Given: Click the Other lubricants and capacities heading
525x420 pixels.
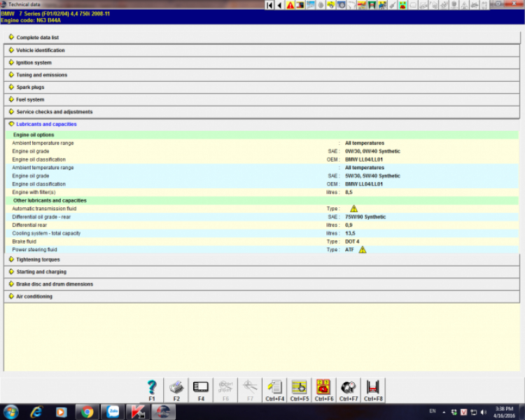Looking at the screenshot, I should [x=50, y=201].
